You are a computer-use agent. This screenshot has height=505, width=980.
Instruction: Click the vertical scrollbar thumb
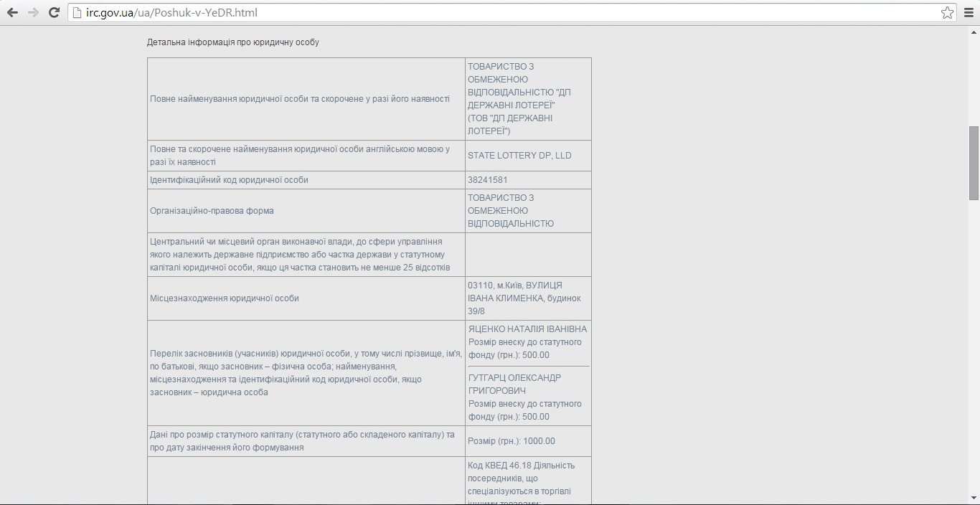click(974, 163)
